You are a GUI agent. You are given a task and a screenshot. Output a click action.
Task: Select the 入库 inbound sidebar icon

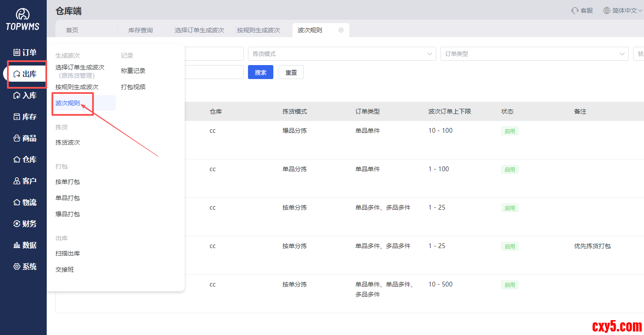click(17, 95)
